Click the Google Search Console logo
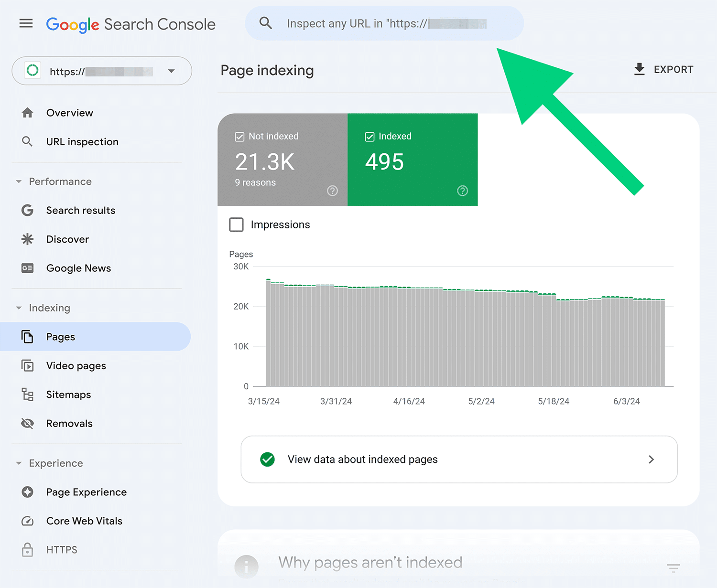Image resolution: width=717 pixels, height=588 pixels. point(130,24)
